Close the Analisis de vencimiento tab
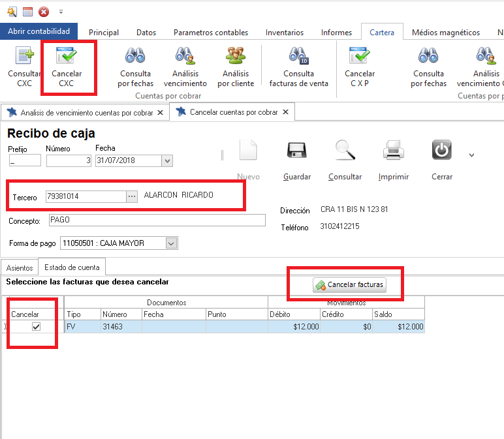504x439 pixels. coord(160,112)
